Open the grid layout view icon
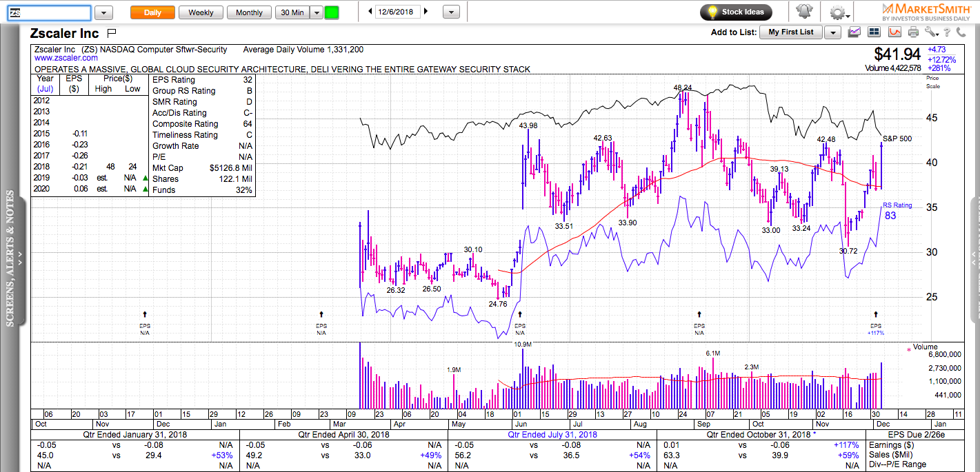Viewport: 980px width, 472px height. (874, 32)
